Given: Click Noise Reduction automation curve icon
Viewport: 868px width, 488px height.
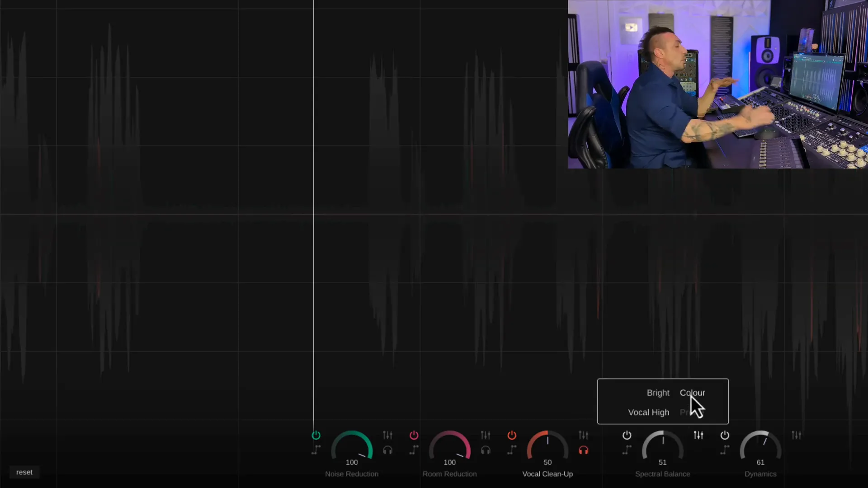Looking at the screenshot, I should (316, 450).
